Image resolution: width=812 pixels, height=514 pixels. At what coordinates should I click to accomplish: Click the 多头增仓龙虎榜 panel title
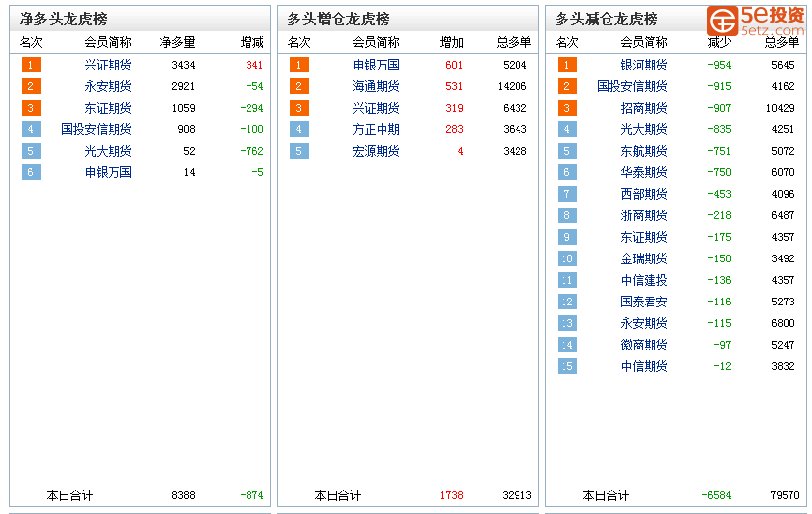click(x=338, y=20)
